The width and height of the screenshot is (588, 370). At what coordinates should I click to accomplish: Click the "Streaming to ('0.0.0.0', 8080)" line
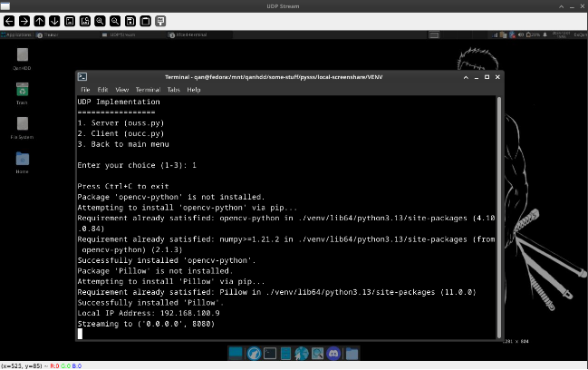146,324
